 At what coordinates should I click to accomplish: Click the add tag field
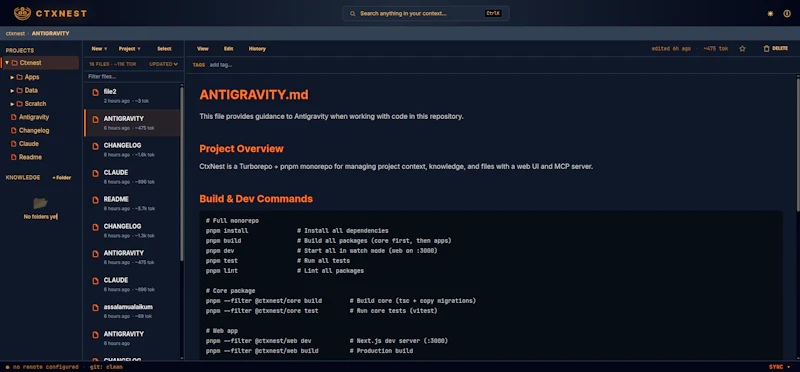click(x=221, y=65)
